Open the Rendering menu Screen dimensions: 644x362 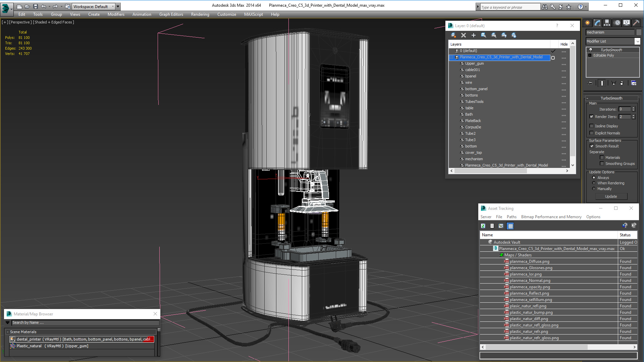200,14
